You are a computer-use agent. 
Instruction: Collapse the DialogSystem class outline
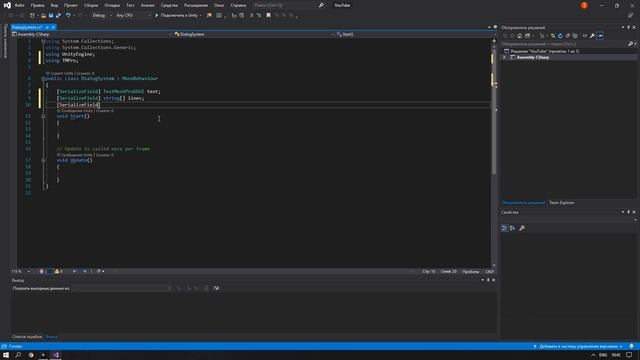coord(43,78)
